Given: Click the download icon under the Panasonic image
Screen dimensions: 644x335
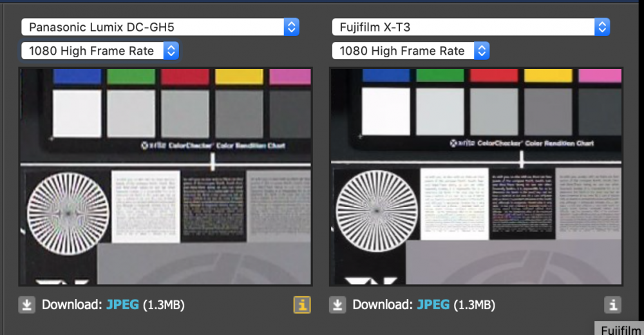Looking at the screenshot, I should 26,305.
